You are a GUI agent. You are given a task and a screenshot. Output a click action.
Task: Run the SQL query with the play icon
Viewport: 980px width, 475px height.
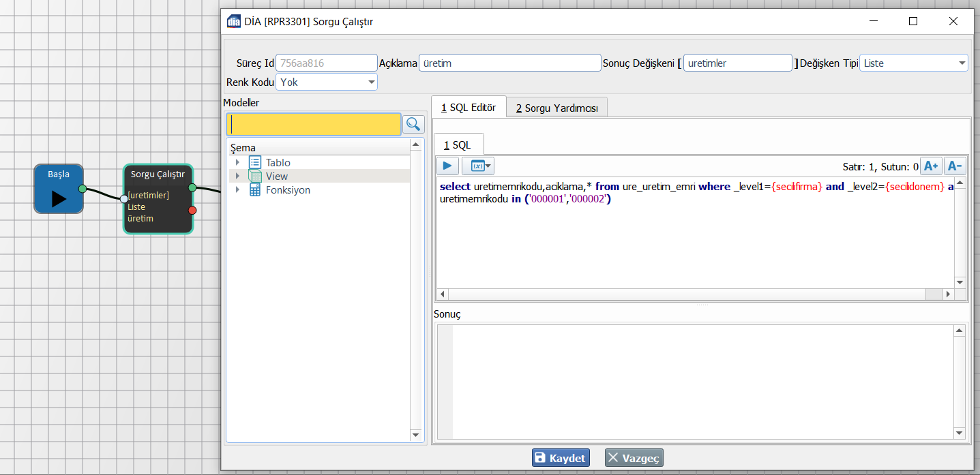447,166
